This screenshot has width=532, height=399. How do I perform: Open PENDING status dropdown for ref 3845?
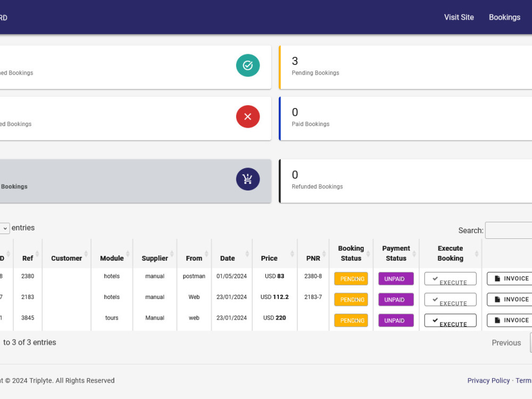pyautogui.click(x=351, y=320)
